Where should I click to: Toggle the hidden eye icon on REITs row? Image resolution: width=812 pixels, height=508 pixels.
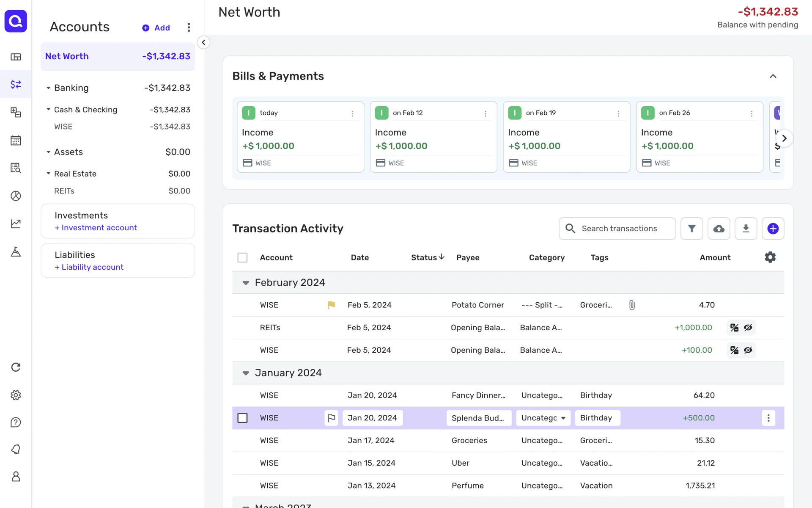(x=748, y=328)
